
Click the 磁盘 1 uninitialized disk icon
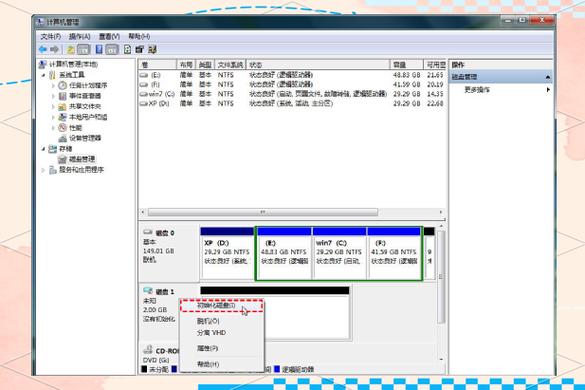point(148,290)
